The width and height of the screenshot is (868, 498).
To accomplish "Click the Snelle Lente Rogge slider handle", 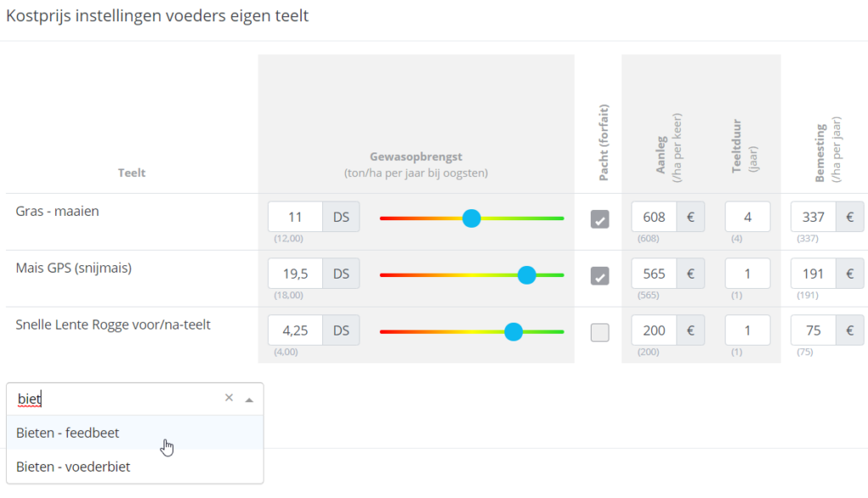I will pos(513,332).
